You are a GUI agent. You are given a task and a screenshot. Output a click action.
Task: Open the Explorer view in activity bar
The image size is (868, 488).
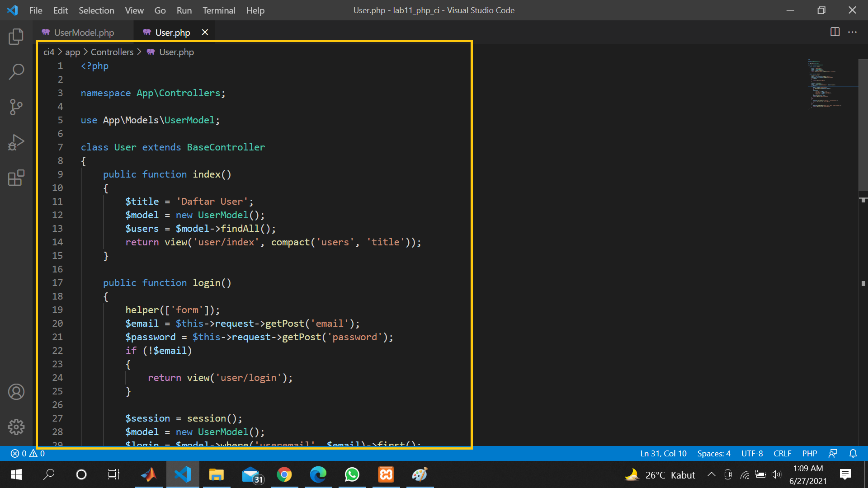(16, 37)
